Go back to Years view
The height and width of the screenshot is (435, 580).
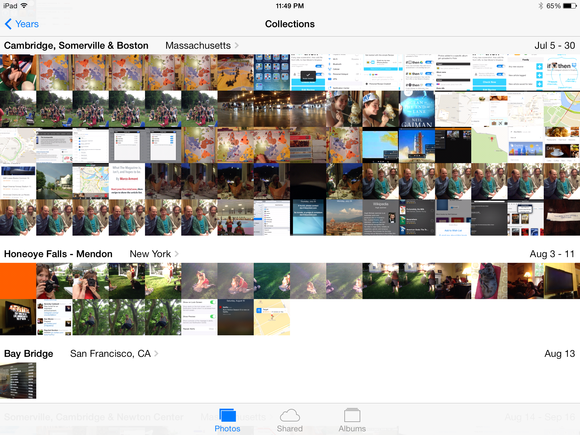27,24
